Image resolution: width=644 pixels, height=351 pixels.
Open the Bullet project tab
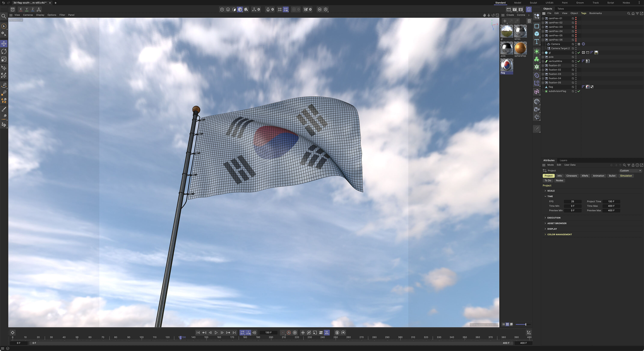tap(612, 176)
